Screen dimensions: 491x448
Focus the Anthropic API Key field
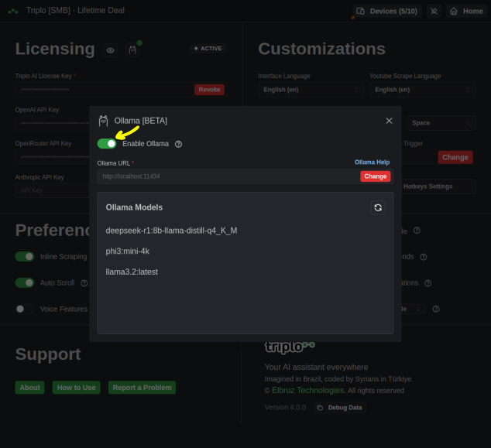53,190
